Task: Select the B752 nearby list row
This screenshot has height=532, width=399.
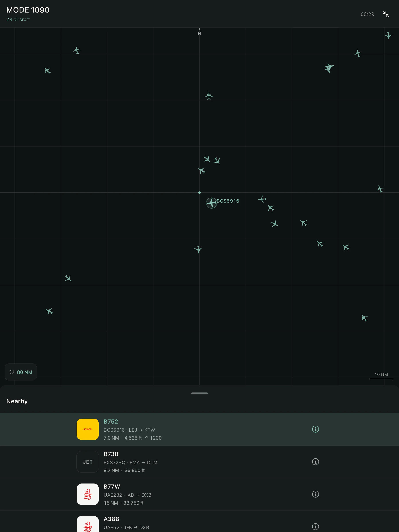Action: tap(199, 429)
